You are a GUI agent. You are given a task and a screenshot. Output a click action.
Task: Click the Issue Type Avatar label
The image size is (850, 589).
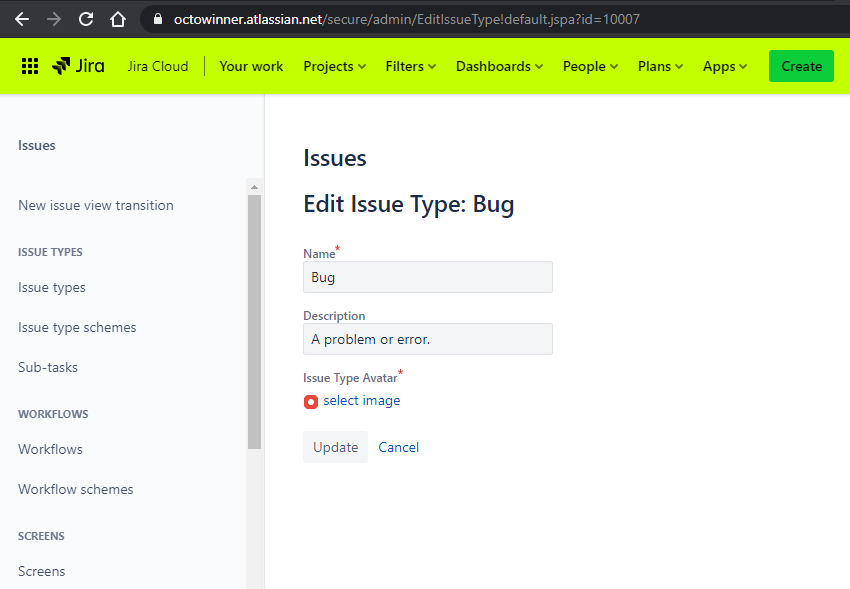(x=350, y=378)
